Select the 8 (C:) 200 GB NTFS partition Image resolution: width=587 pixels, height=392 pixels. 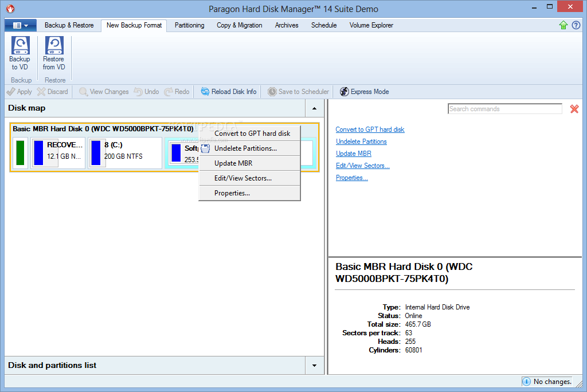125,153
